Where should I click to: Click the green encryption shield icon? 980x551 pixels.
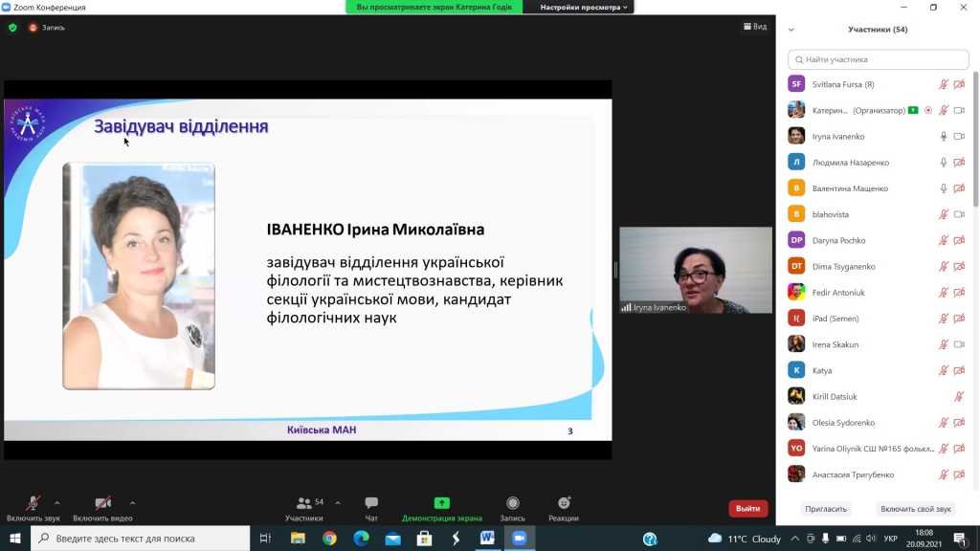pyautogui.click(x=12, y=28)
